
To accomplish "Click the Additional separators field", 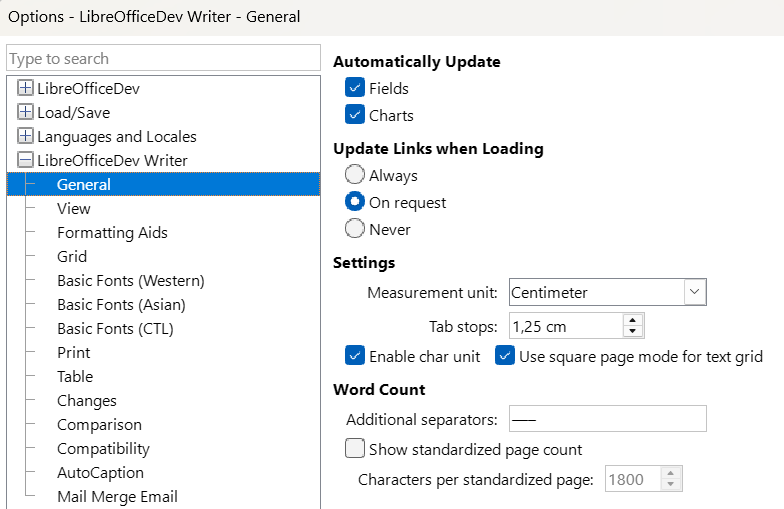I will pos(607,418).
